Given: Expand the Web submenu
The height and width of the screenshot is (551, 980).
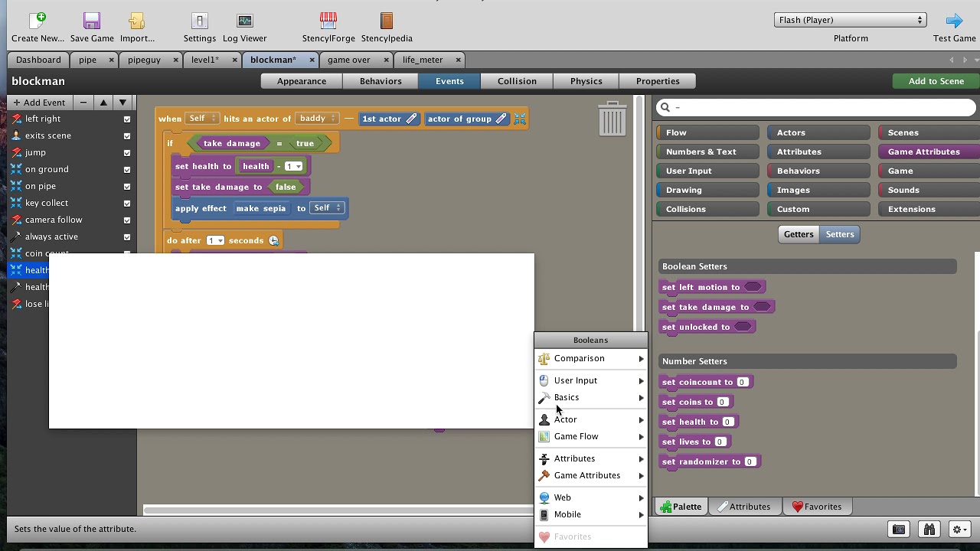Looking at the screenshot, I should coord(590,497).
